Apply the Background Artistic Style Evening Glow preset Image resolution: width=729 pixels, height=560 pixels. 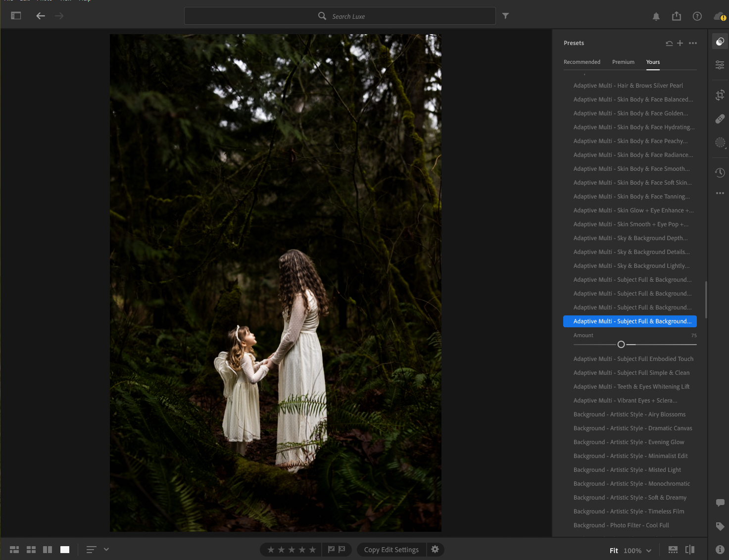629,442
